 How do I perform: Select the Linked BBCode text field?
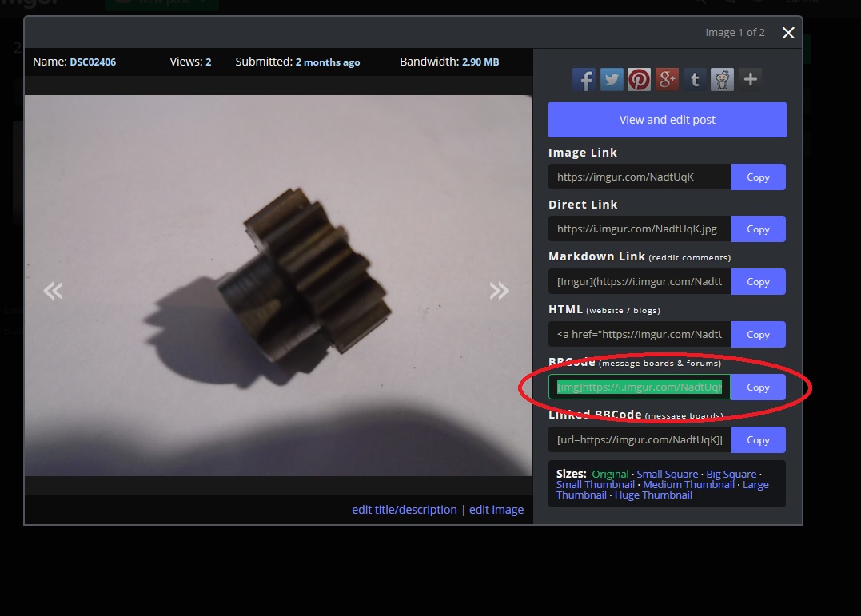[x=640, y=439]
